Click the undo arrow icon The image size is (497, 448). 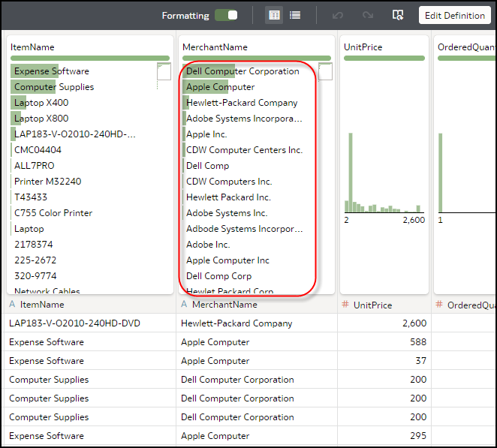pyautogui.click(x=338, y=15)
